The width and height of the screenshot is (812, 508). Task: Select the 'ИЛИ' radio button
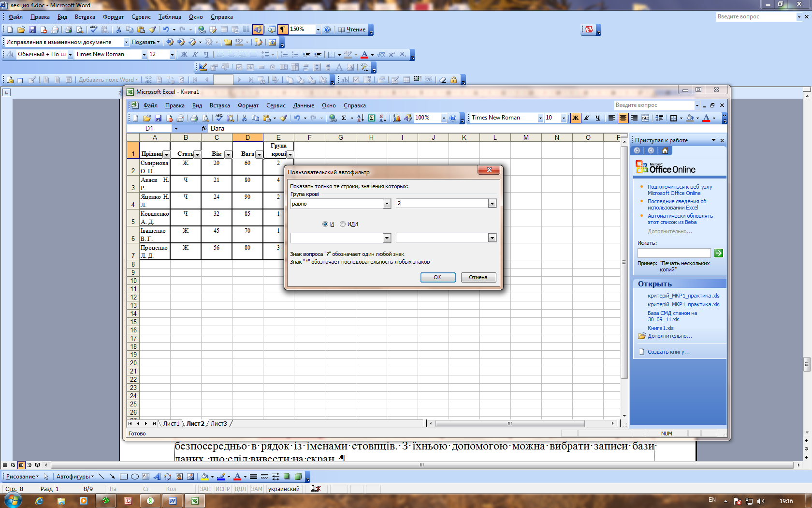click(343, 224)
